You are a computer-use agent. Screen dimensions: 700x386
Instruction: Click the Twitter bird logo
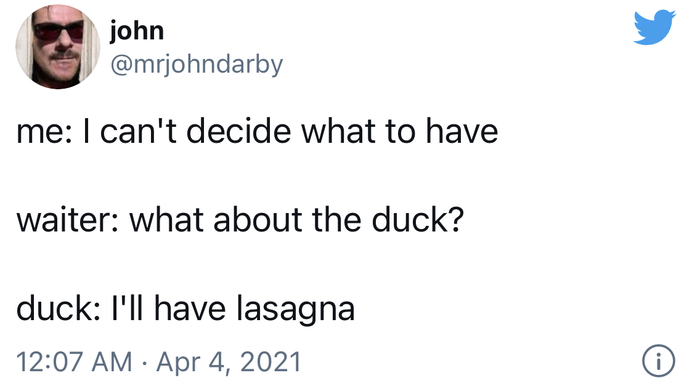[654, 27]
